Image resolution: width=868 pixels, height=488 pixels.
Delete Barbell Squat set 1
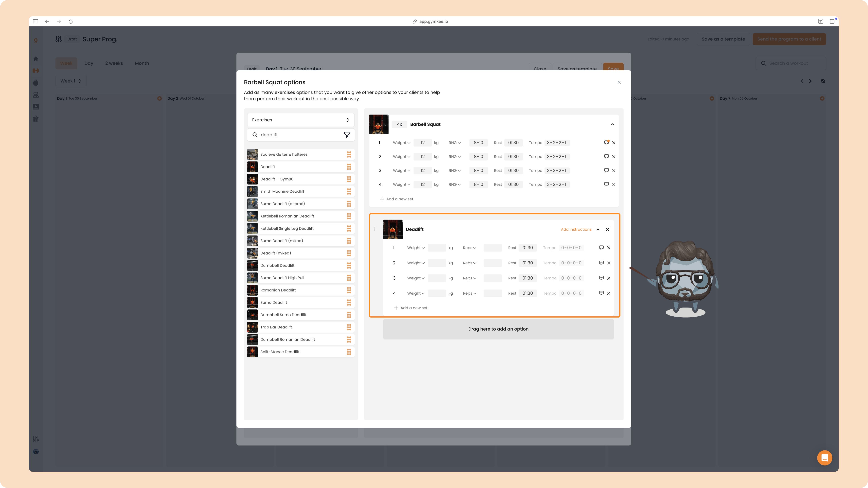[x=614, y=143]
